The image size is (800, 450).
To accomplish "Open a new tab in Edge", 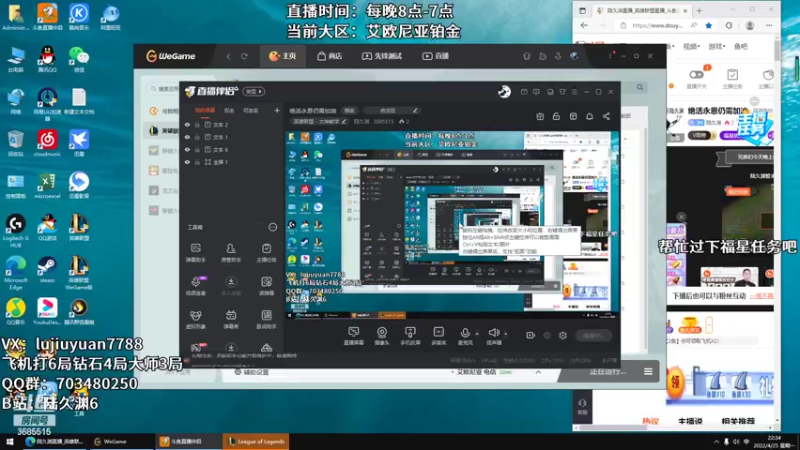I will click(699, 10).
